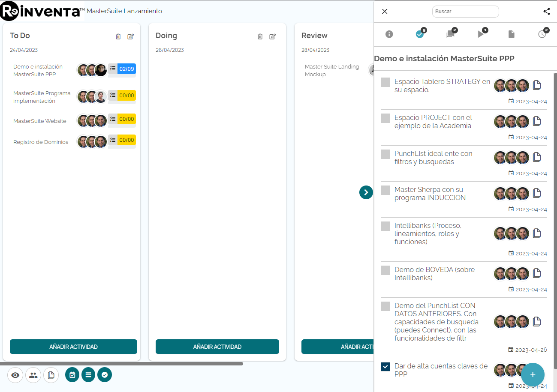Open the share icon in detail panel

click(547, 12)
